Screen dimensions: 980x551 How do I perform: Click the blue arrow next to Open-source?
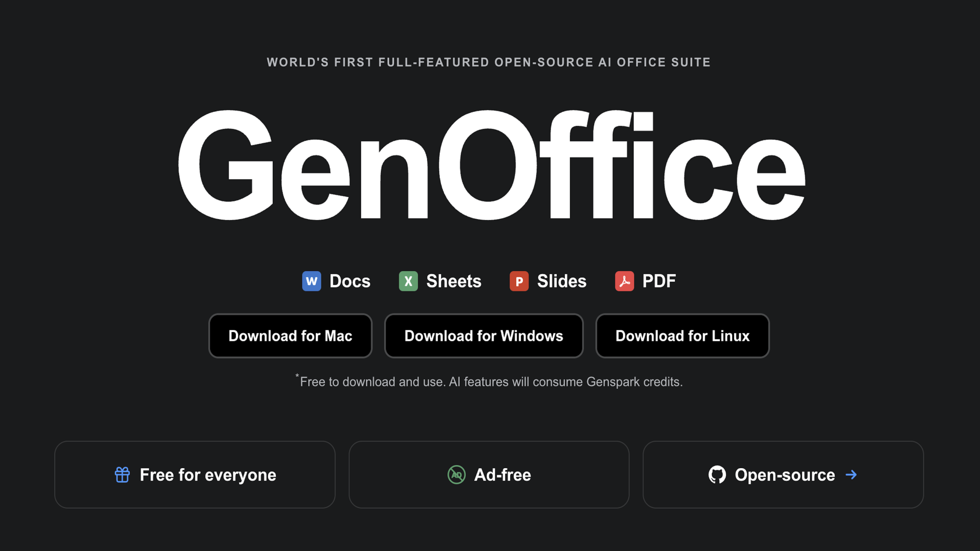[851, 475]
